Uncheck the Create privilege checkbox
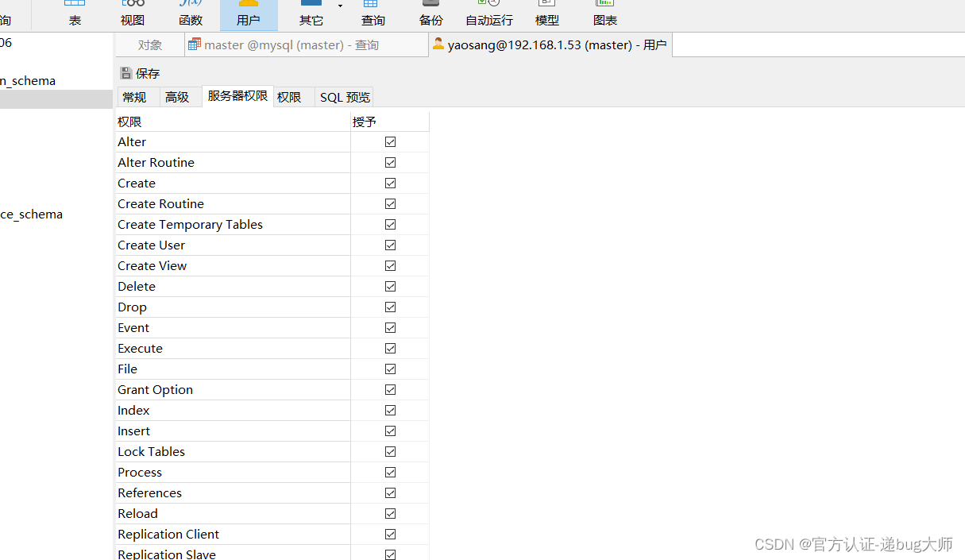This screenshot has width=965, height=560. [x=390, y=183]
